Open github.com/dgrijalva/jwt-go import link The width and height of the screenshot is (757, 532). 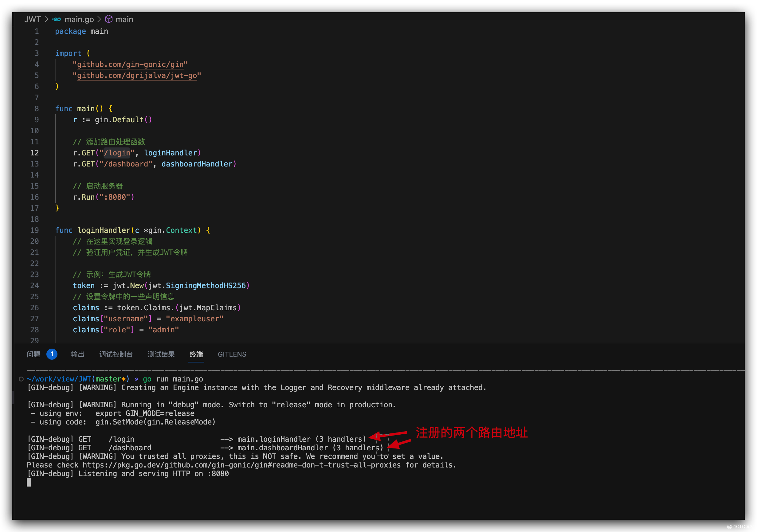[137, 76]
